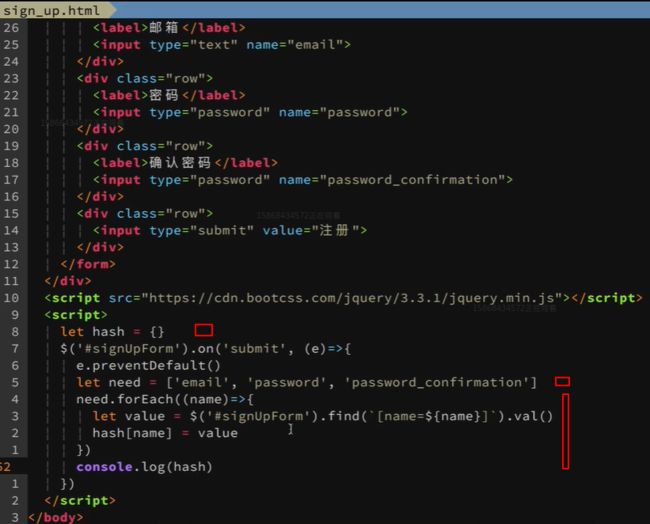
Task: Click the closing </script> tag
Action: [80, 501]
